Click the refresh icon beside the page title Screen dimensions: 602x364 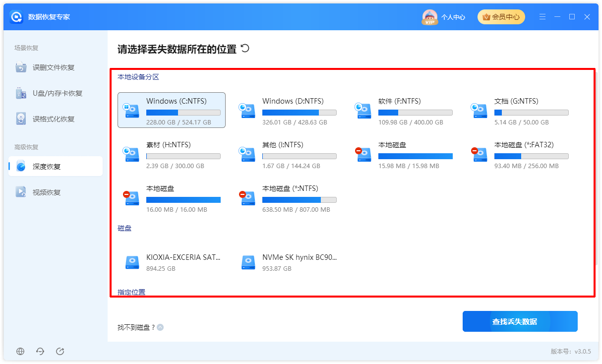(245, 49)
